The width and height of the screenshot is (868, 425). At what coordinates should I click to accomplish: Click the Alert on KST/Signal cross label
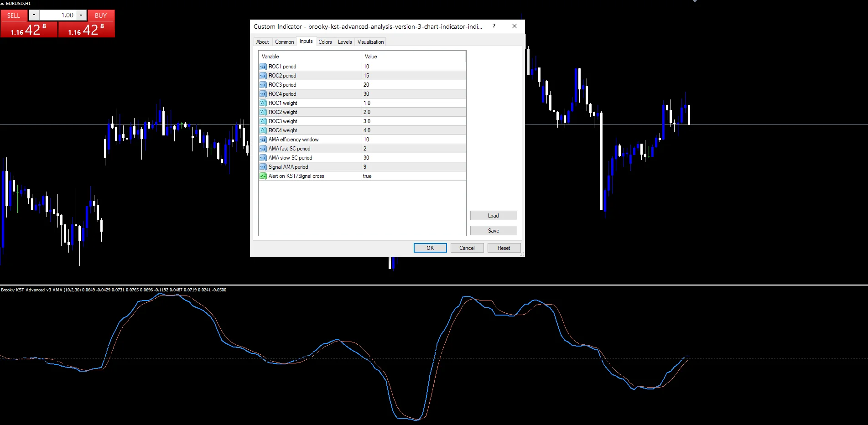point(296,176)
